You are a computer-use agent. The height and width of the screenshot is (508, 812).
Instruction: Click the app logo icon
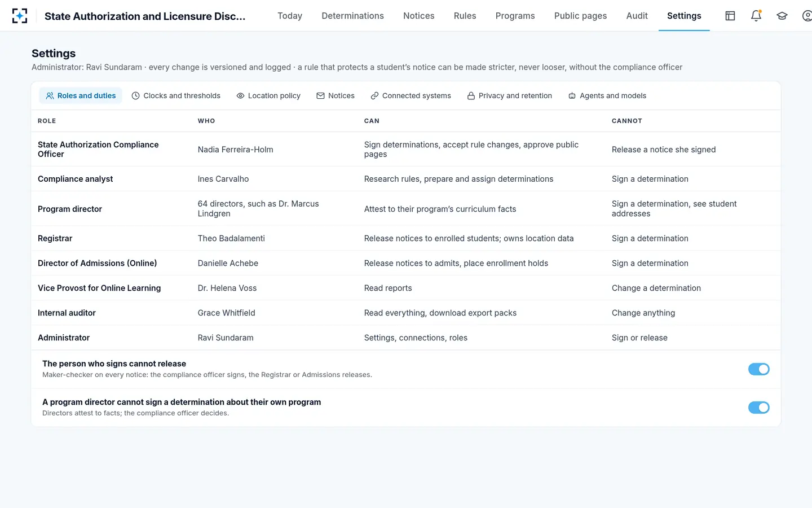click(20, 16)
